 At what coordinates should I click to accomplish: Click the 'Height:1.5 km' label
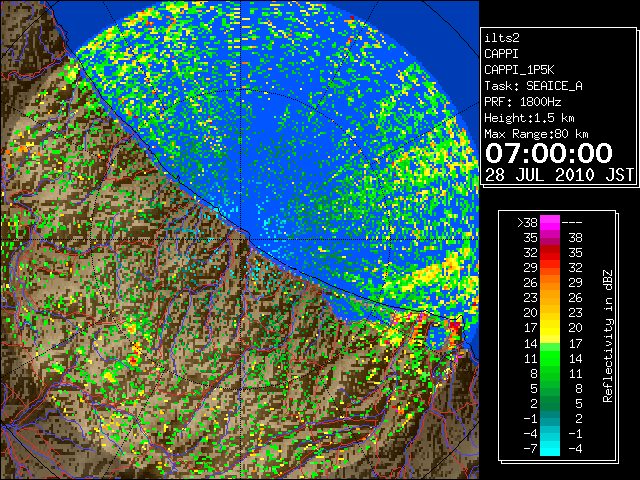[529, 118]
